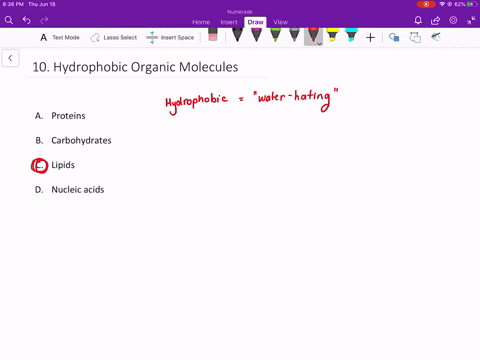The height and width of the screenshot is (360, 480).
Task: Pick the green pen
Action: (275, 35)
